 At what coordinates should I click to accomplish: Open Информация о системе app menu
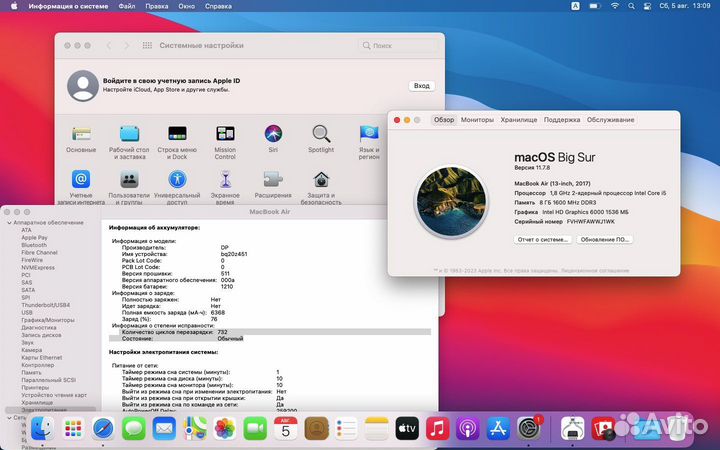68,6
